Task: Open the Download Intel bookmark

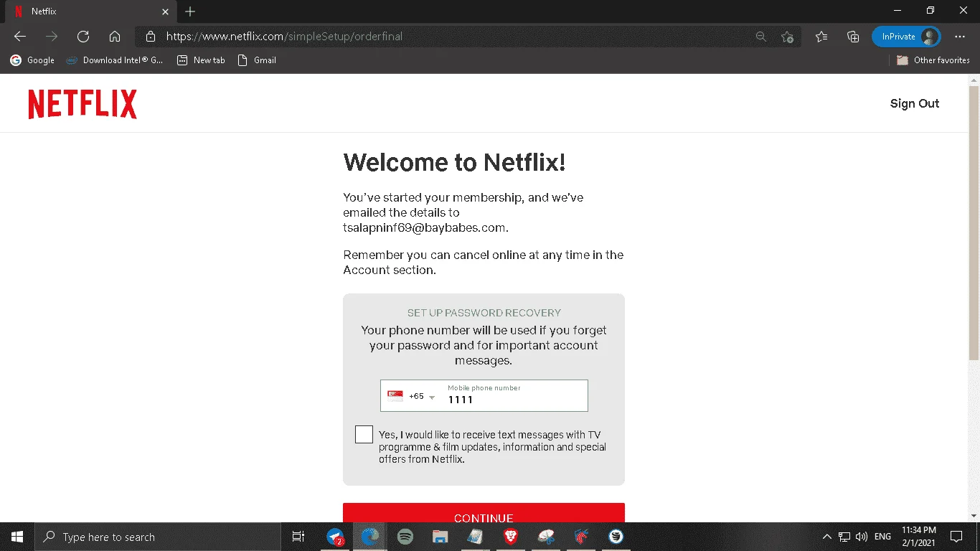Action: point(115,60)
